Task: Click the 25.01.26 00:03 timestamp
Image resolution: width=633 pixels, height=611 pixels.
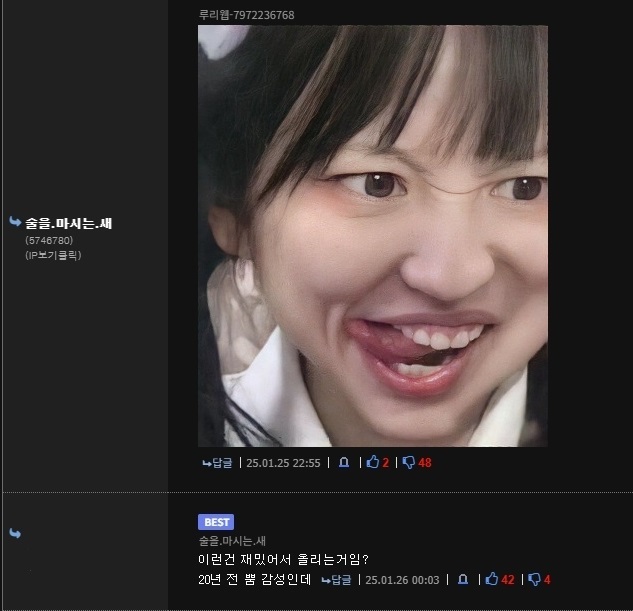Action: tap(401, 580)
